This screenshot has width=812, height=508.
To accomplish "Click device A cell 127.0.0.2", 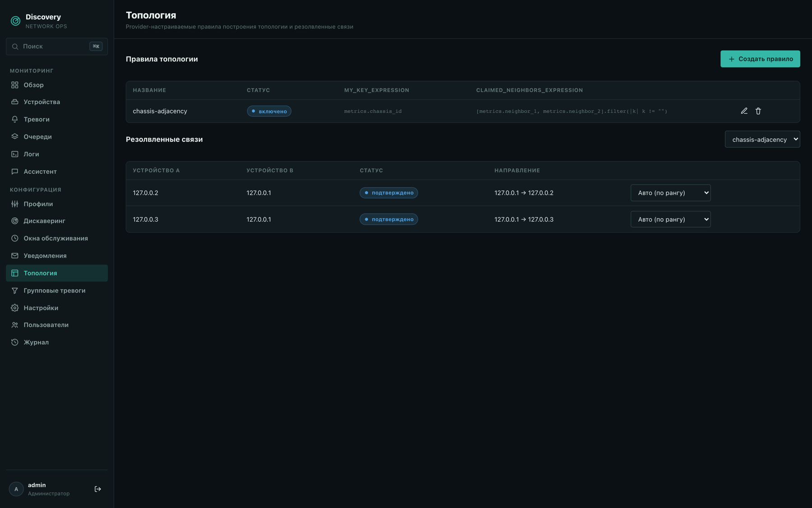I will [x=145, y=193].
